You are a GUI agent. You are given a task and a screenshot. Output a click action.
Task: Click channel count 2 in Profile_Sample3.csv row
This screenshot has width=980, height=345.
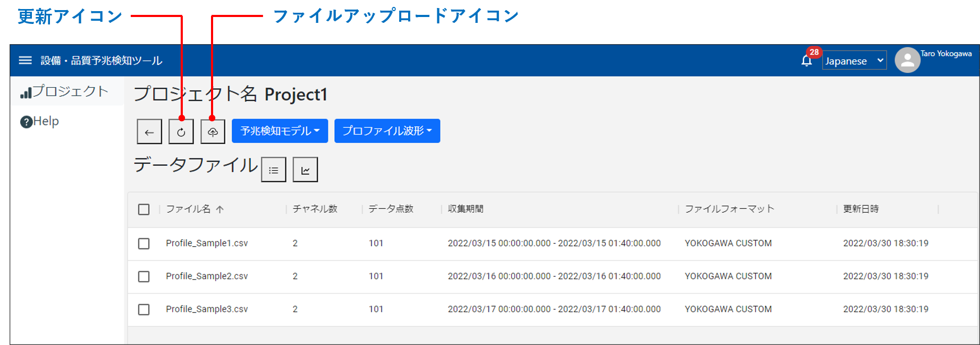point(295,309)
